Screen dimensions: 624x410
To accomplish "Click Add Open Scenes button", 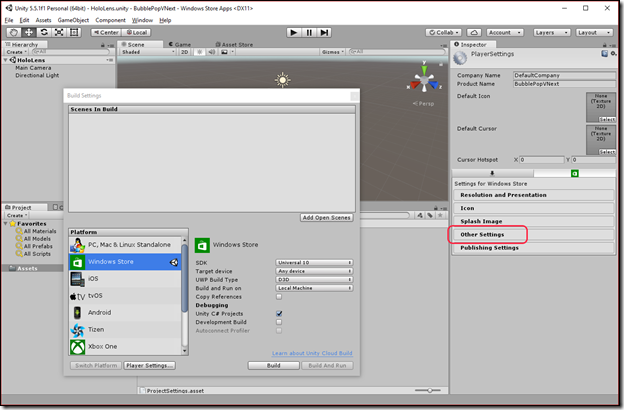I will 326,218.
